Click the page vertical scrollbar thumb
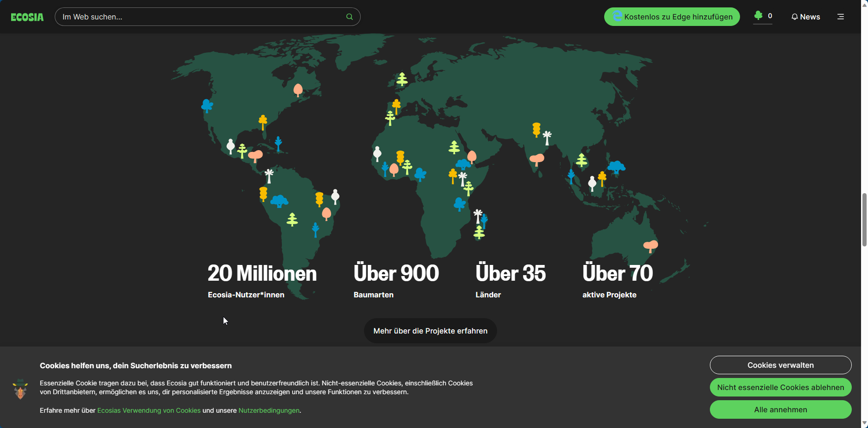 (864, 220)
